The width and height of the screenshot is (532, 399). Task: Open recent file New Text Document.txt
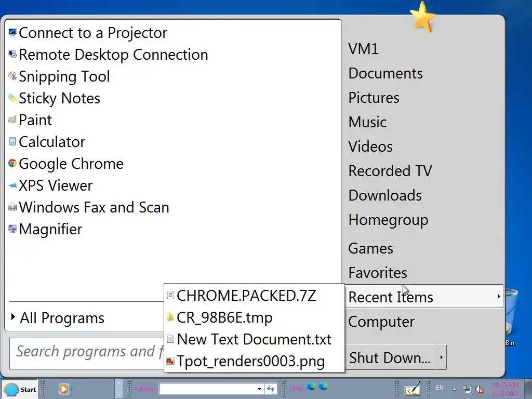[254, 339]
